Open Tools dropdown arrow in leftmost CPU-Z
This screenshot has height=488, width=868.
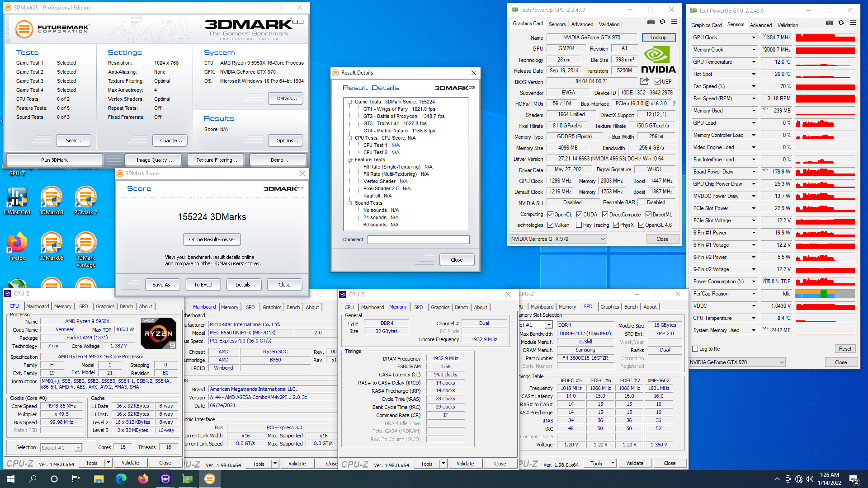(108, 463)
